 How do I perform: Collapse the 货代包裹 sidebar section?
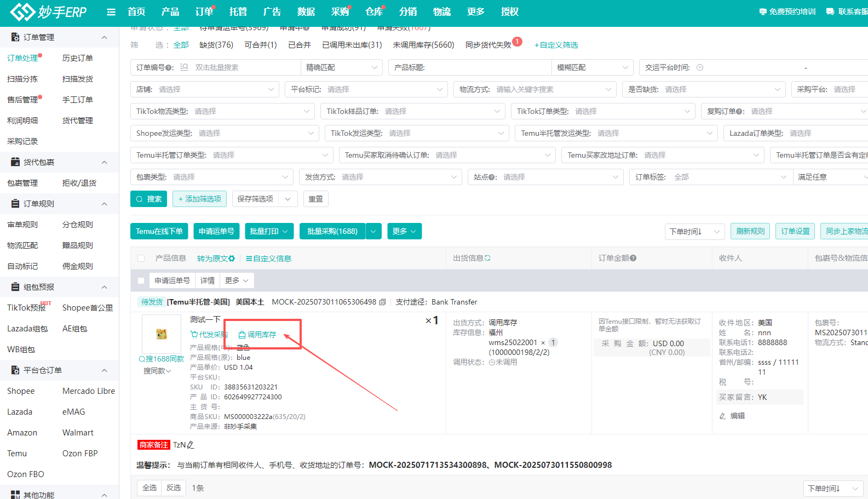tap(104, 162)
